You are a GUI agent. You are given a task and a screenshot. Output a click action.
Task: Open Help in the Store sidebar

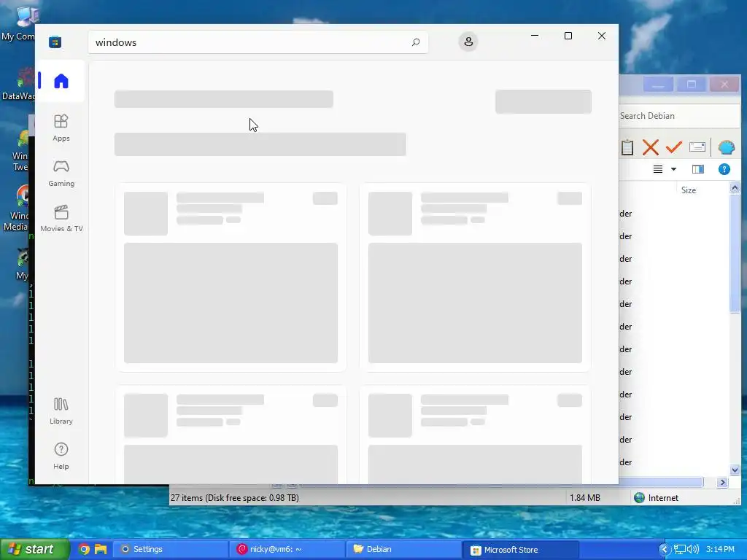(61, 456)
